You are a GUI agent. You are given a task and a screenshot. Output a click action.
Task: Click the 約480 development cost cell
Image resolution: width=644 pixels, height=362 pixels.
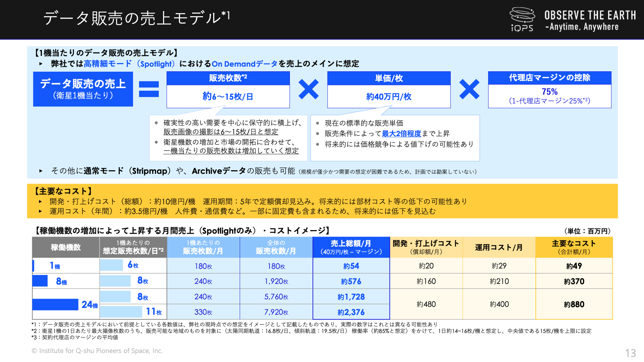pyautogui.click(x=426, y=304)
